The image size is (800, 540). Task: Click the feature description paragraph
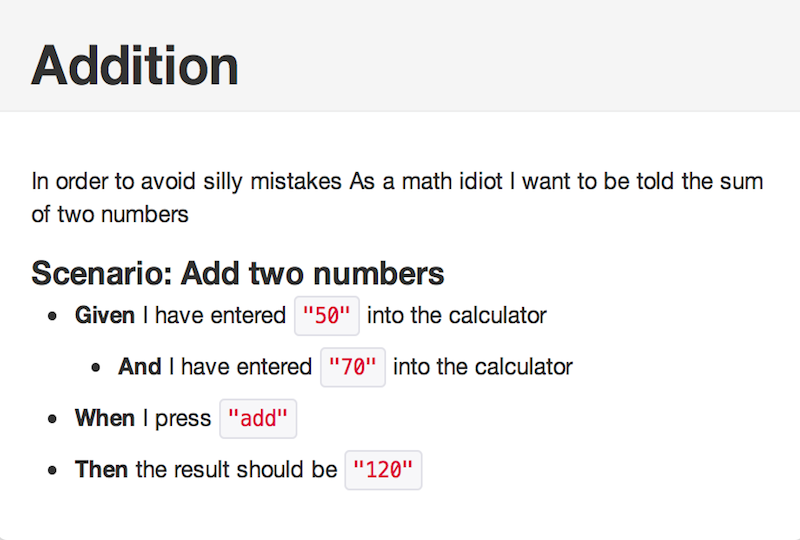click(x=397, y=198)
